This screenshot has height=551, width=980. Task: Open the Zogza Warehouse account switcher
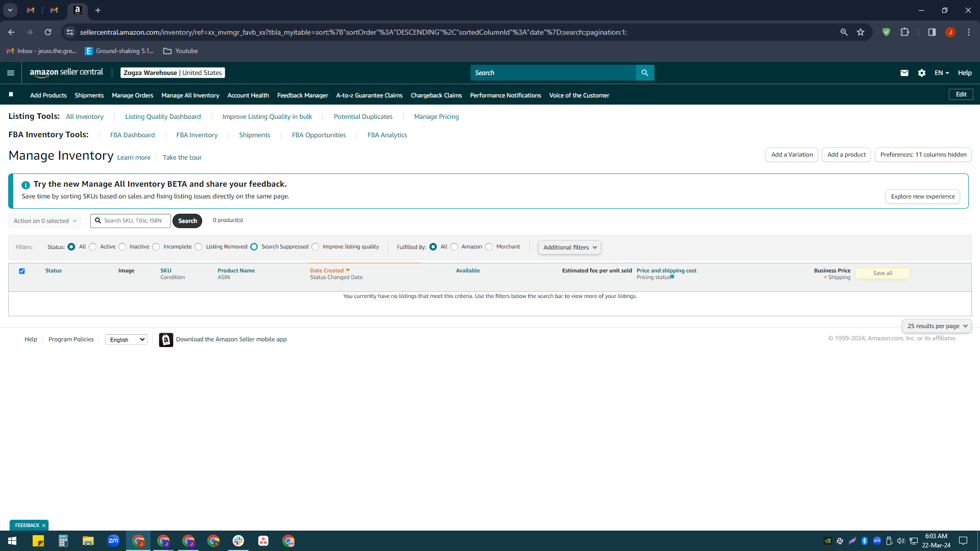click(x=173, y=73)
